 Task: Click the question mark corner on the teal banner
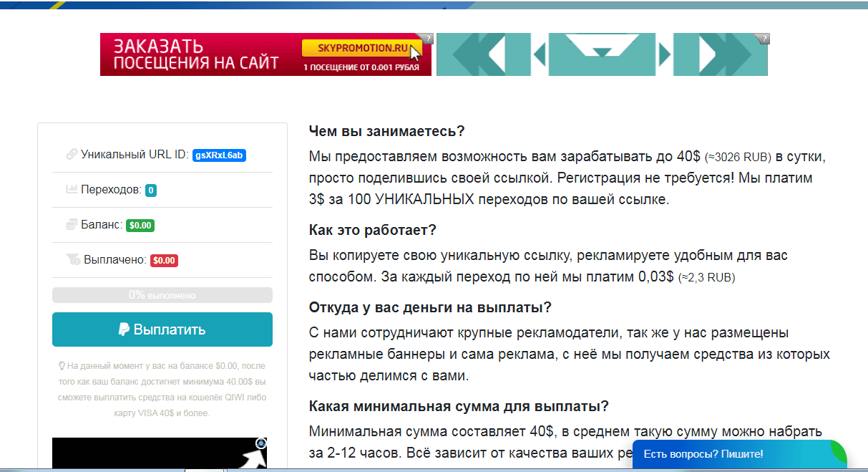763,39
